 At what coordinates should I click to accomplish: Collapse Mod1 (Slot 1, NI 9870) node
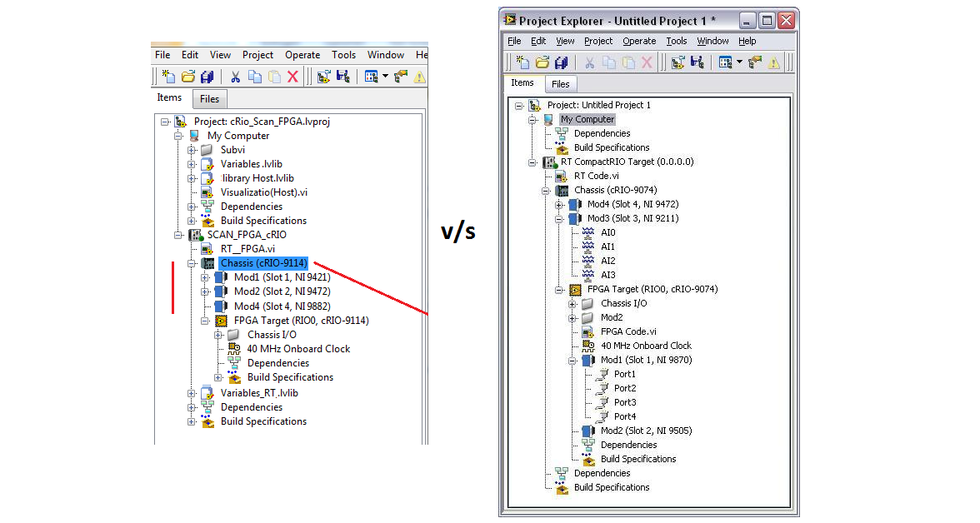[572, 361]
